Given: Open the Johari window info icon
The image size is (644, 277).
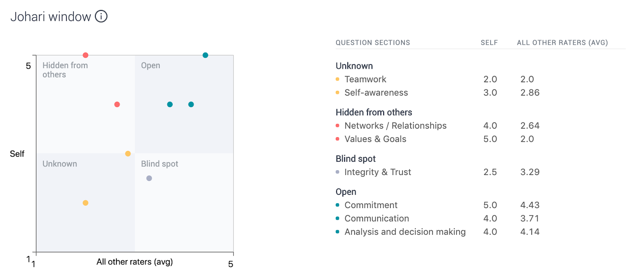Looking at the screenshot, I should [101, 17].
